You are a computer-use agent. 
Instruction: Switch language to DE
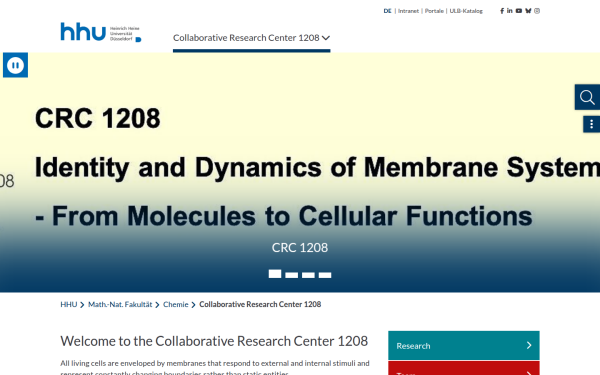[387, 11]
